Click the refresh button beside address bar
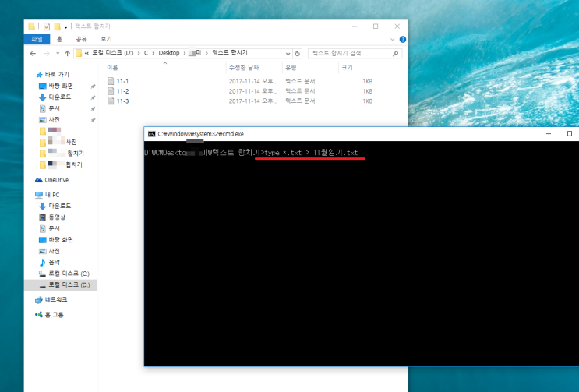Screen dimensions: 579x392 click(298, 53)
